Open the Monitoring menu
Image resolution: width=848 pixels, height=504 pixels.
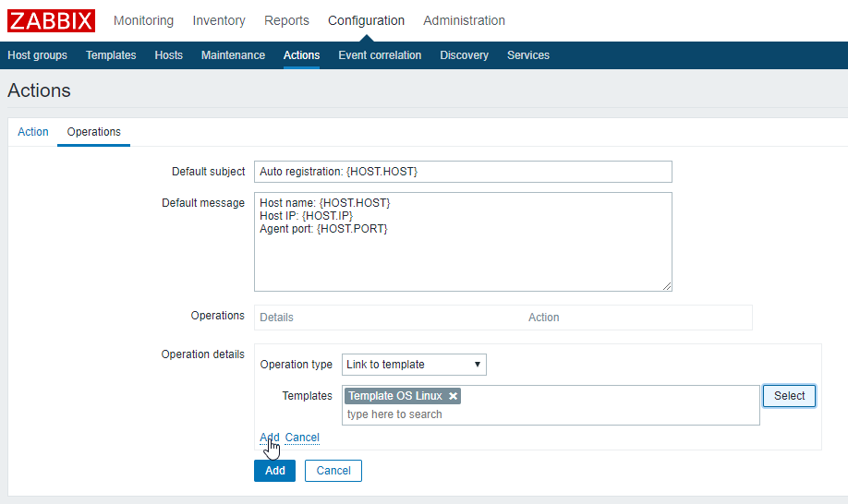143,20
